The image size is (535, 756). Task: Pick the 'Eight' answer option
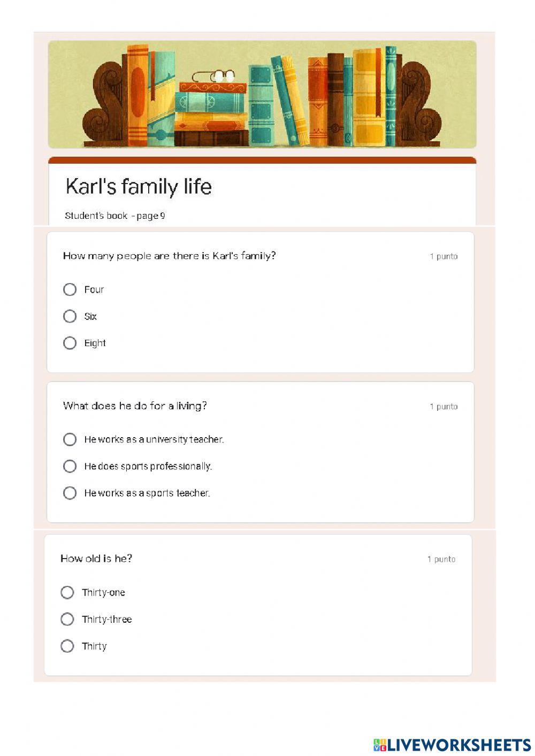(x=70, y=343)
